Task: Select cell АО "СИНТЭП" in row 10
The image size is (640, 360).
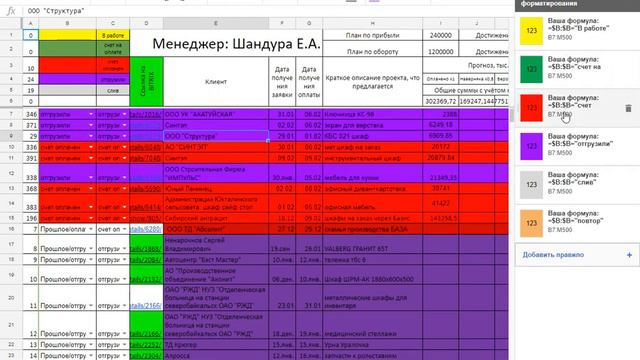Action: click(216, 147)
